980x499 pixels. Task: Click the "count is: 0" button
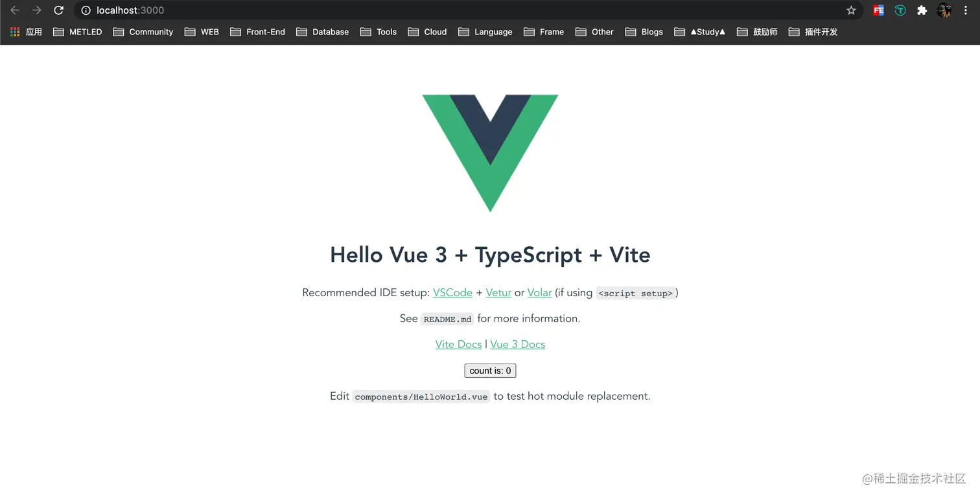pyautogui.click(x=490, y=371)
